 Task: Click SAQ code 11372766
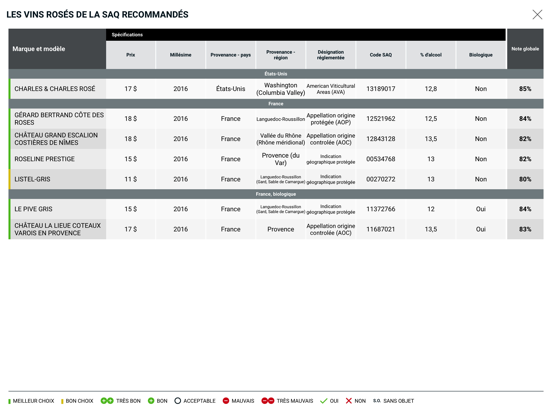[381, 209]
